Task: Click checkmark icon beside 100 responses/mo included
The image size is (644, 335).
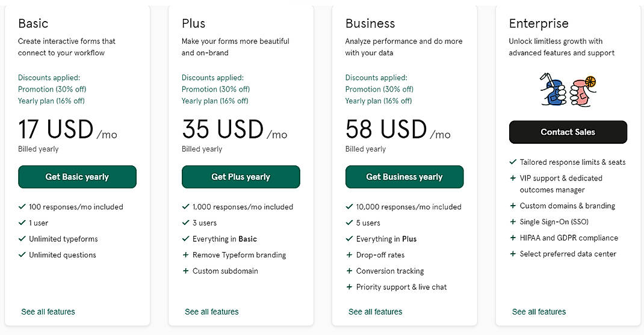Action: (x=22, y=207)
